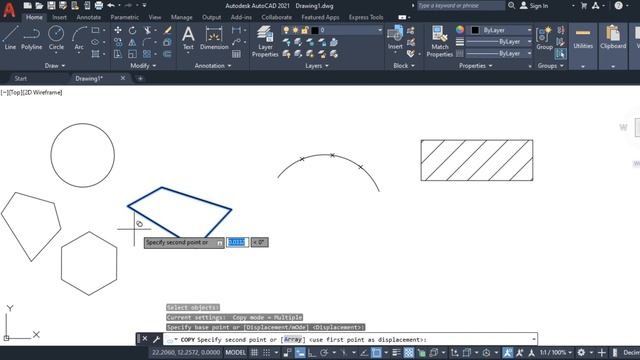Toggle object snap in status bar
The height and width of the screenshot is (360, 640).
click(x=376, y=353)
